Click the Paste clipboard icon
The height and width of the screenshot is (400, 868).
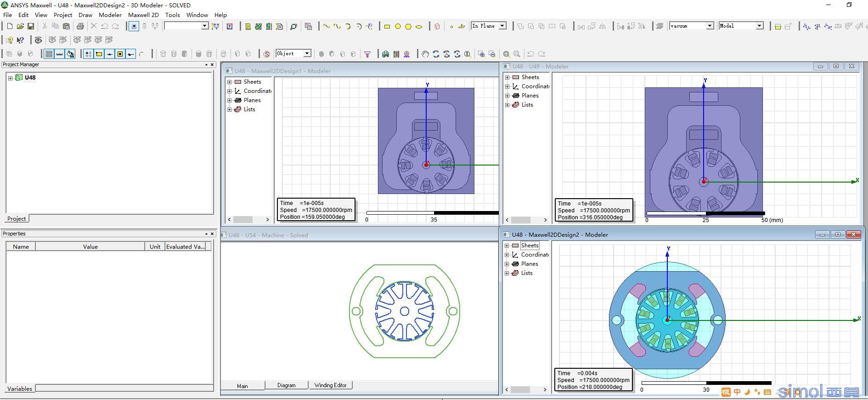(66, 26)
